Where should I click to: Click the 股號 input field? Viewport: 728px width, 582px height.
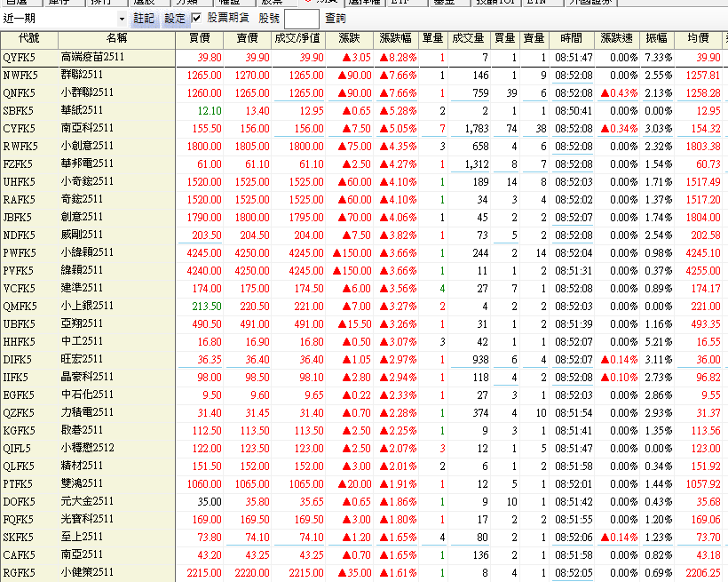(301, 19)
